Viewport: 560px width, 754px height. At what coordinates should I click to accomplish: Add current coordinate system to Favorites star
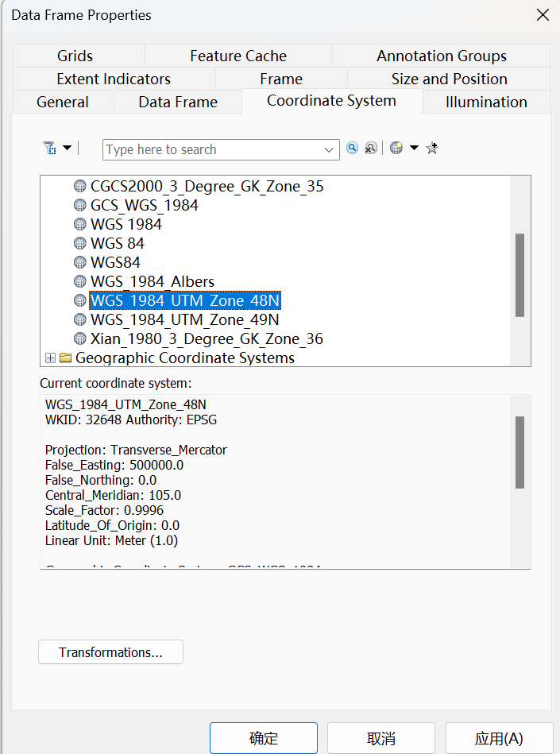pyautogui.click(x=431, y=148)
